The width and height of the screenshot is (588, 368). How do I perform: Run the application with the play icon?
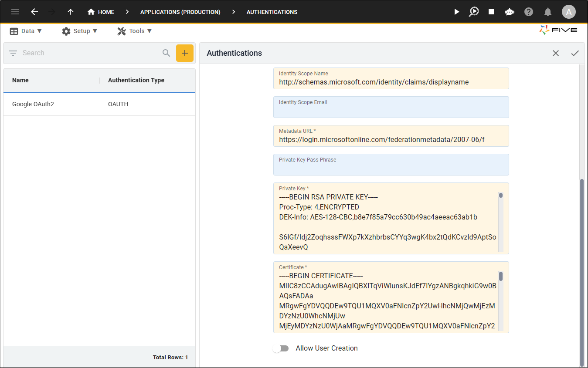click(x=456, y=12)
